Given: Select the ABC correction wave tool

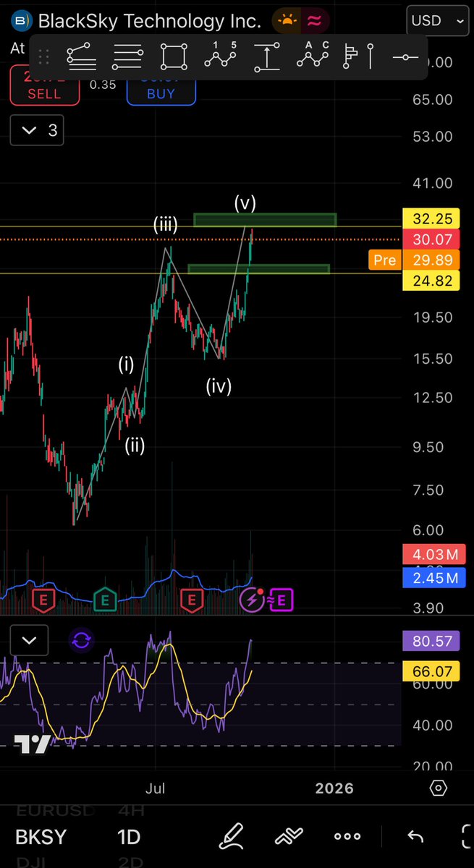Looking at the screenshot, I should pos(313,56).
